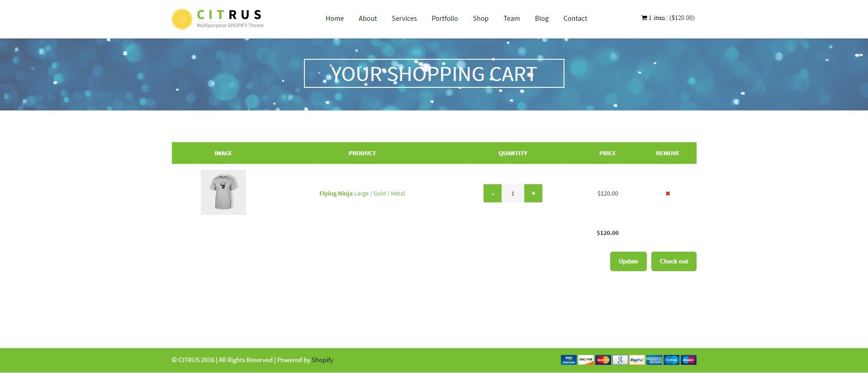Screen dimensions: 868x373
Task: Click the Shopify link in footer
Action: [x=323, y=360]
